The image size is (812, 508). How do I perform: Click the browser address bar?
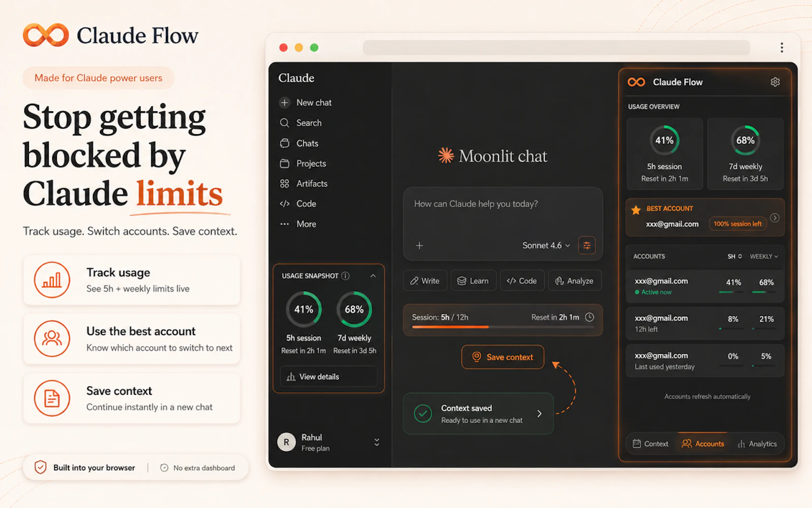click(556, 48)
